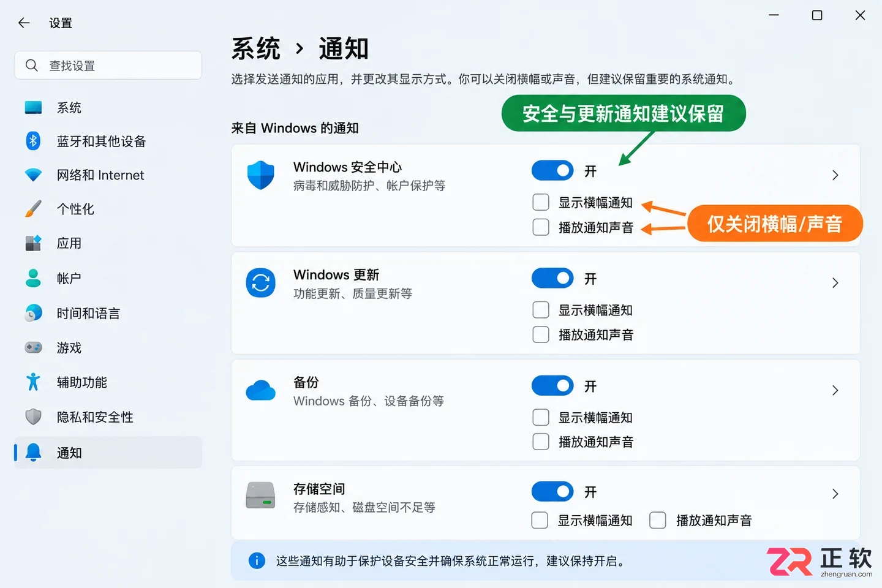
Task: Click the 来自 Windows 的通知 heading
Action: coord(295,128)
